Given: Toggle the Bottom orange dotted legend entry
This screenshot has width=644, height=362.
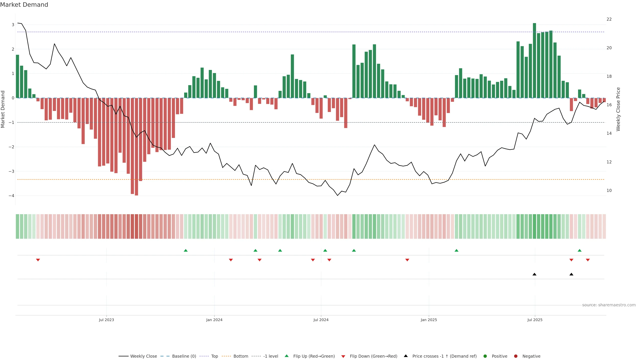Looking at the screenshot, I should click(x=240, y=356).
